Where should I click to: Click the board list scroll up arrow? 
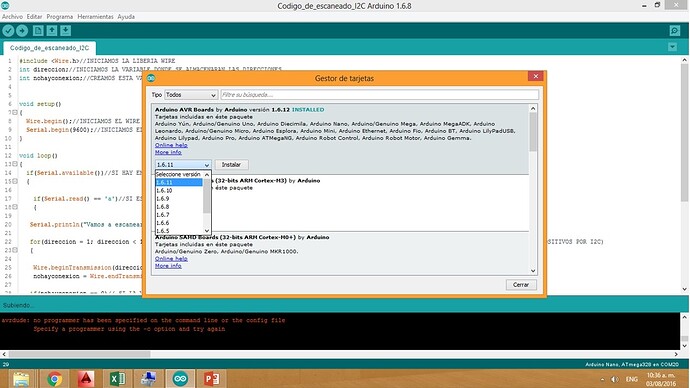[x=533, y=108]
